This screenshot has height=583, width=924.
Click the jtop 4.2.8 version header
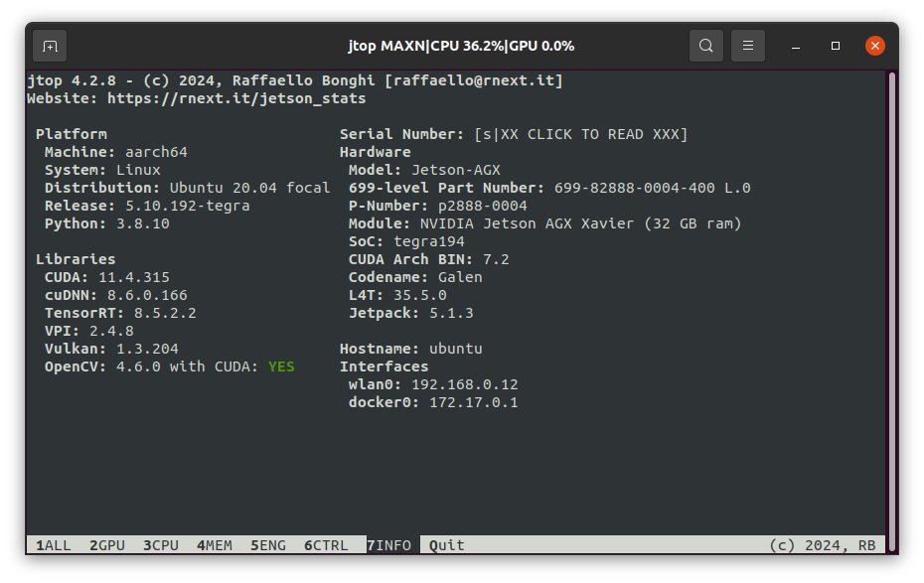click(x=72, y=80)
